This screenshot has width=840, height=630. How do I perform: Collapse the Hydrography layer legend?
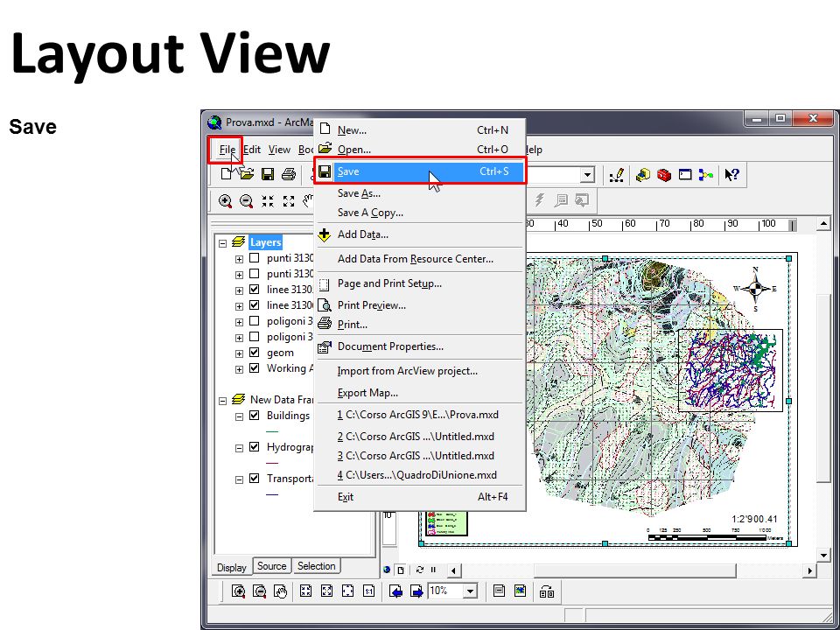tap(240, 448)
